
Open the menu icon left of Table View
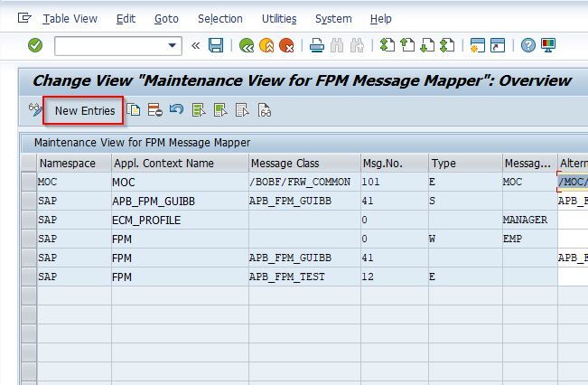(x=24, y=18)
